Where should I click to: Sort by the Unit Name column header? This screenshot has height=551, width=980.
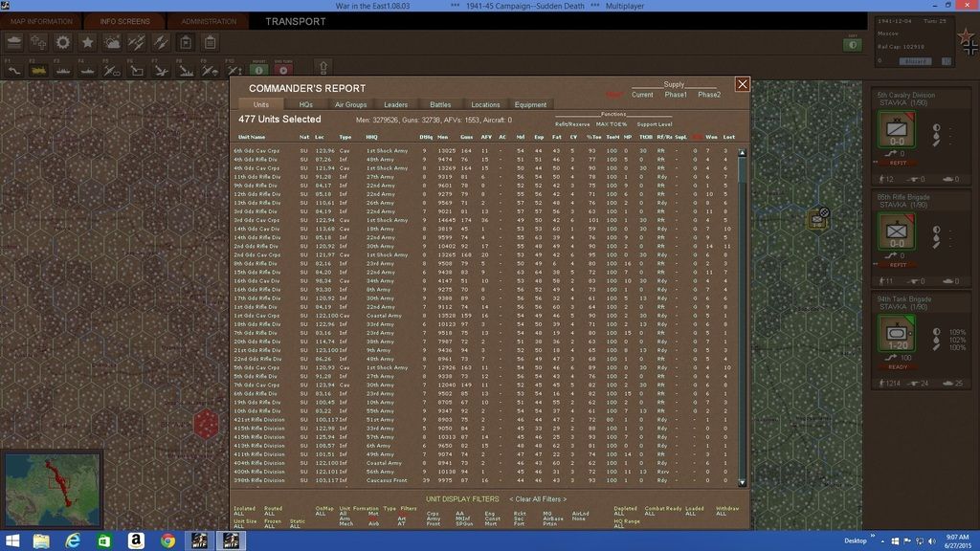coord(252,137)
